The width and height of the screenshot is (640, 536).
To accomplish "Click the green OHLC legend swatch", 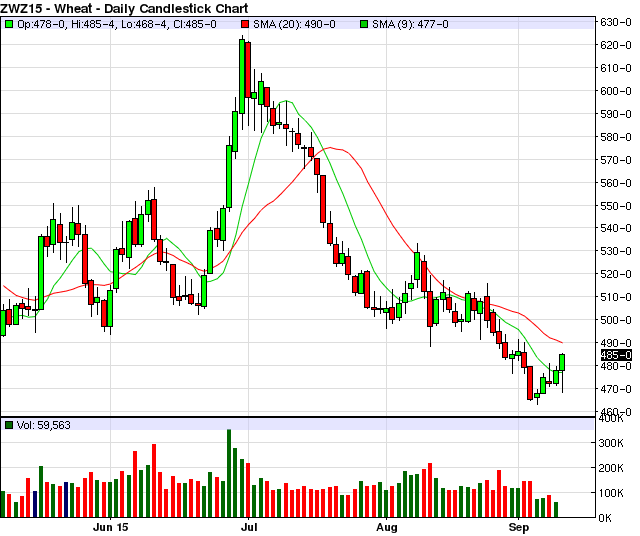I will [x=9, y=24].
